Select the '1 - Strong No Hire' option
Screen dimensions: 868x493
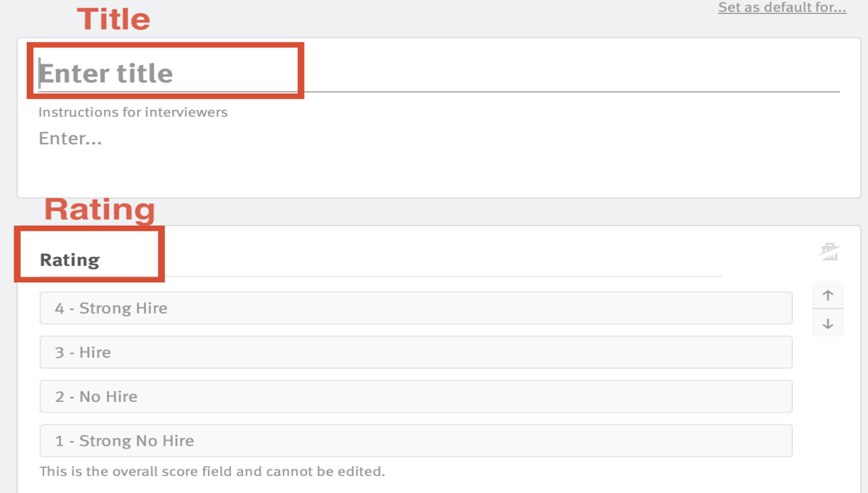click(x=416, y=440)
